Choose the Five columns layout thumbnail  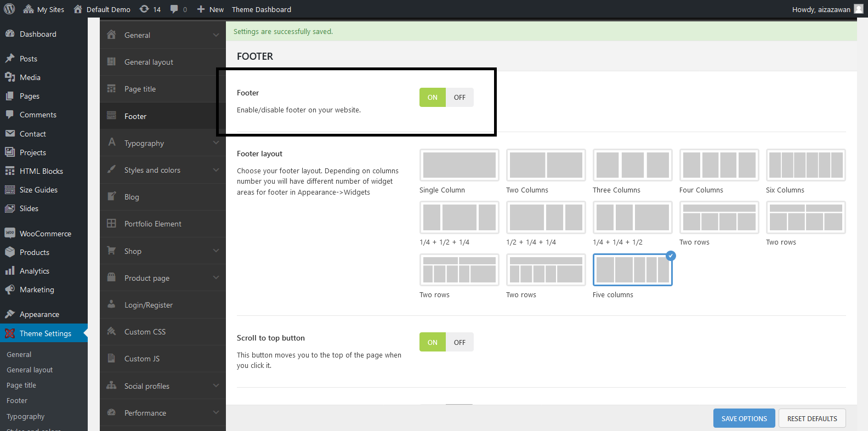[633, 270]
